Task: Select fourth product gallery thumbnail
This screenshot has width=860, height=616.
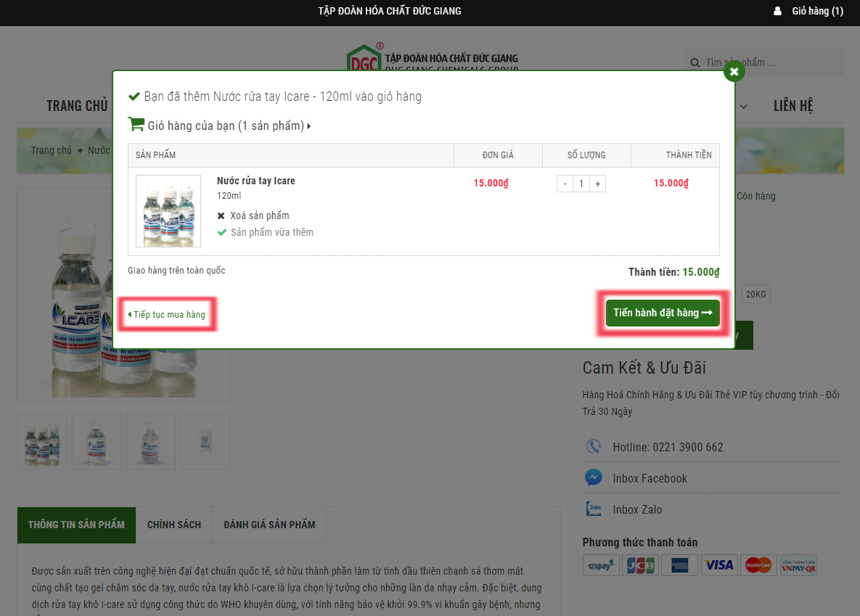Action: [205, 442]
